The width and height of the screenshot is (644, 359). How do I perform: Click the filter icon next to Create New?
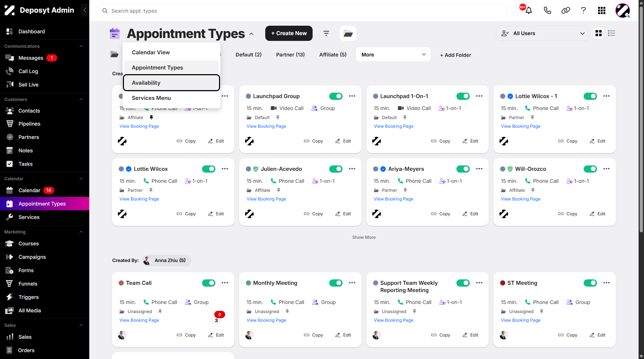326,33
